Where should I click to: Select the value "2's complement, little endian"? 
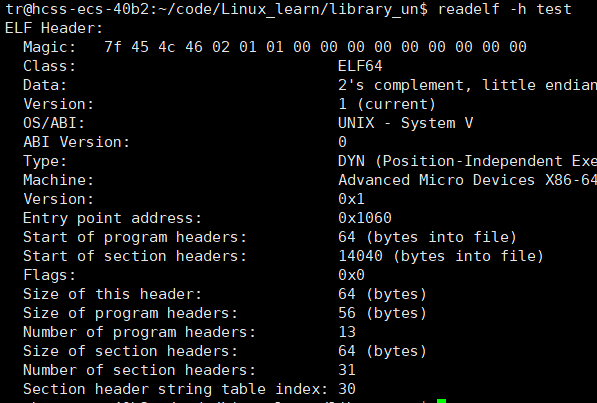(x=467, y=85)
